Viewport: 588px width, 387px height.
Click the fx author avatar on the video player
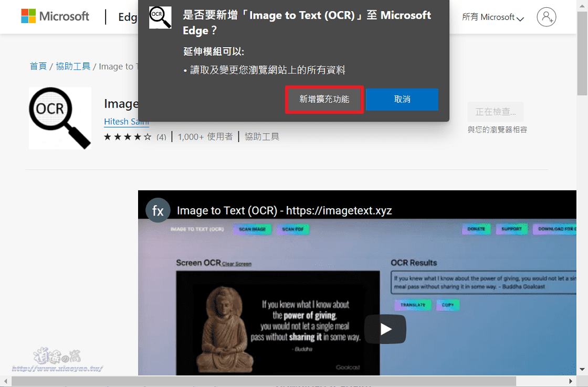[157, 210]
